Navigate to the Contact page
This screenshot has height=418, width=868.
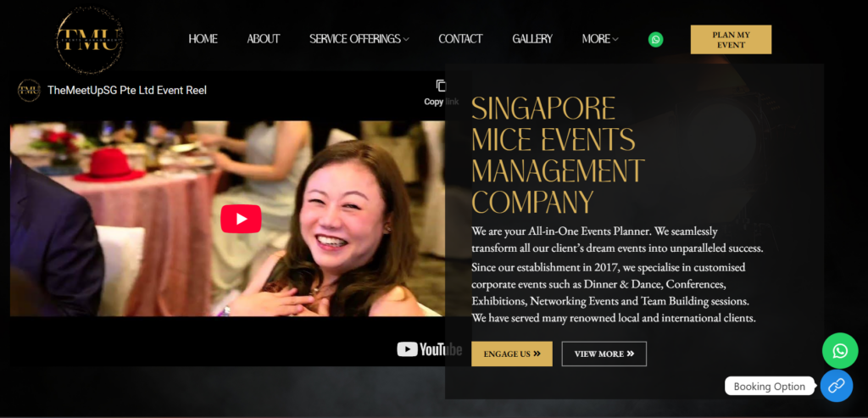(x=460, y=39)
